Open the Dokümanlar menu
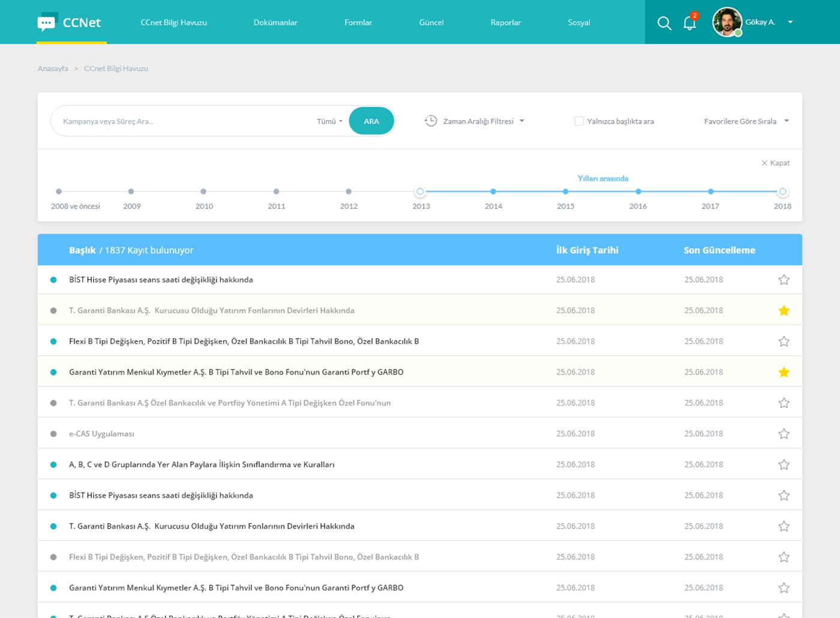This screenshot has width=840, height=618. point(275,22)
